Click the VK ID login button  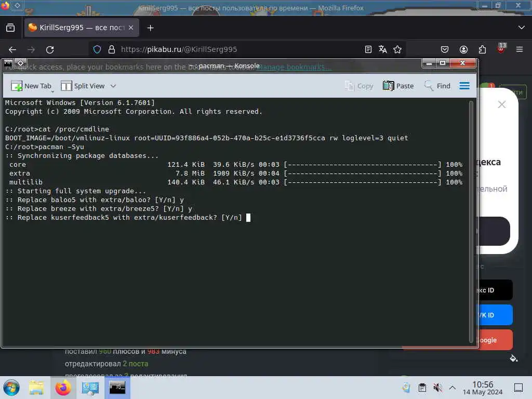click(x=495, y=315)
